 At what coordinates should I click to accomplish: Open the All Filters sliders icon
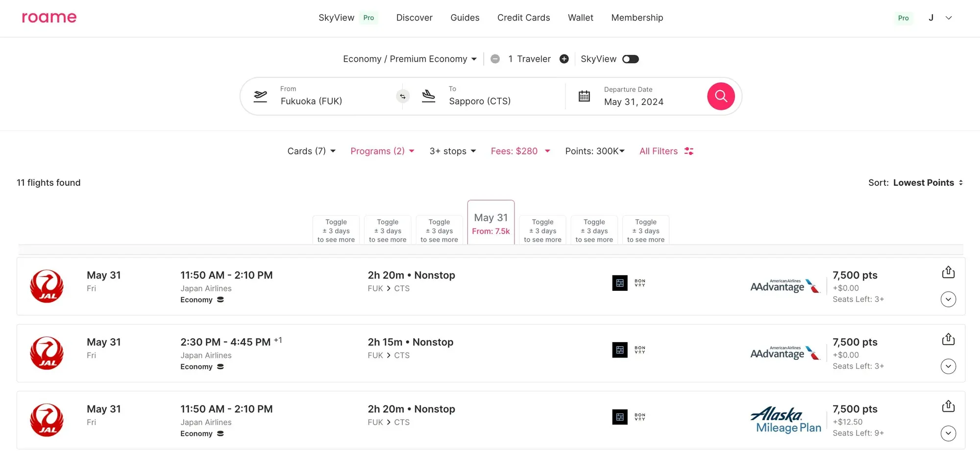coord(688,151)
